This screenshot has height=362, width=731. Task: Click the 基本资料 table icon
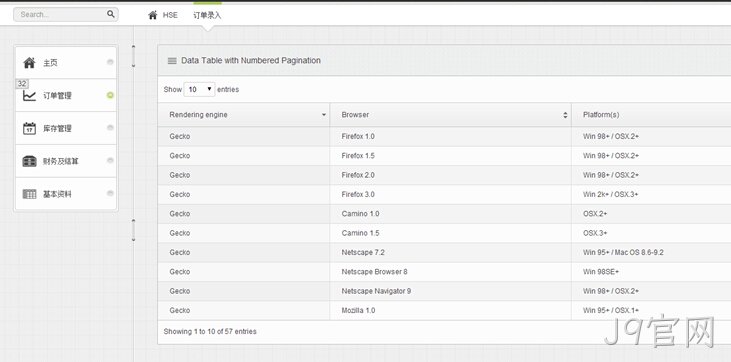[x=29, y=194]
